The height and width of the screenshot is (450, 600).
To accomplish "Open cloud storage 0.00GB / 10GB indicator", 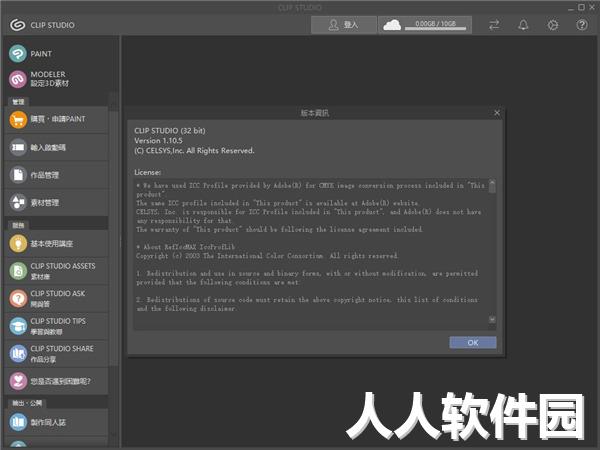I will [425, 25].
